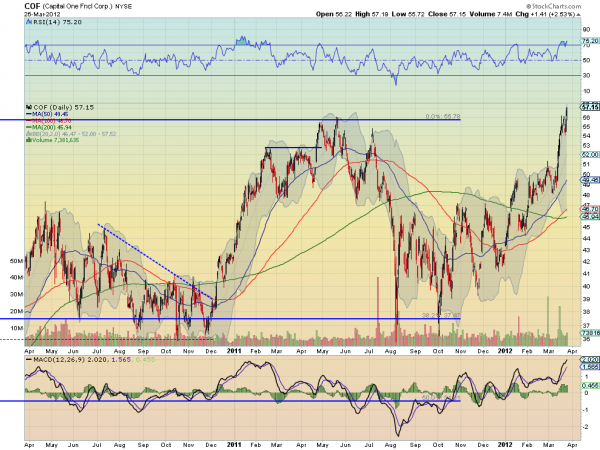Click the 75.20 RSI value tag
The image size is (600, 450).
click(590, 41)
